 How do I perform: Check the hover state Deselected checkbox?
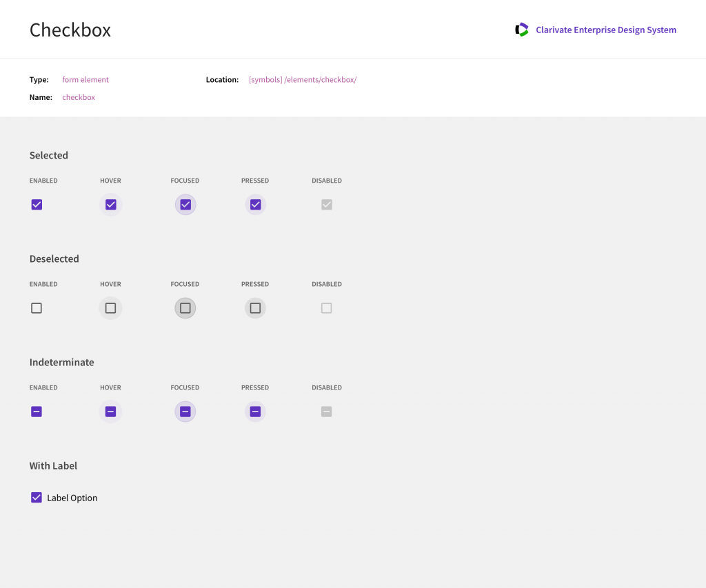pyautogui.click(x=110, y=308)
